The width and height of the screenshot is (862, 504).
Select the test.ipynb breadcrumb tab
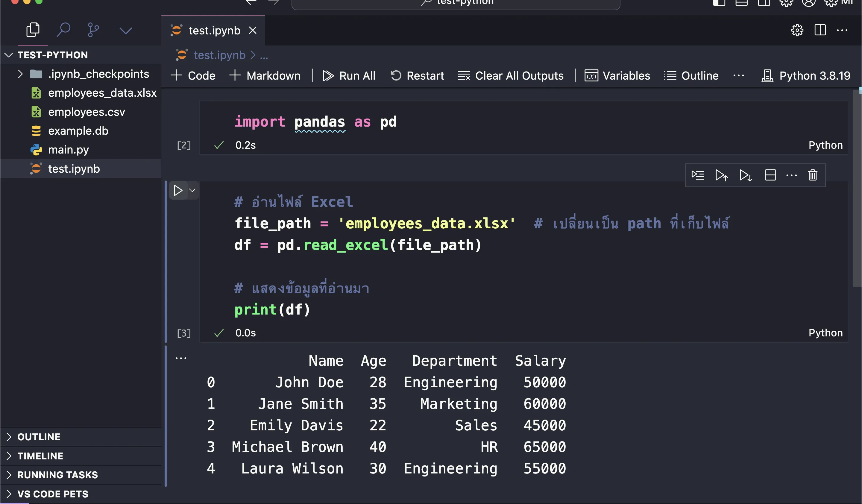[x=219, y=54]
